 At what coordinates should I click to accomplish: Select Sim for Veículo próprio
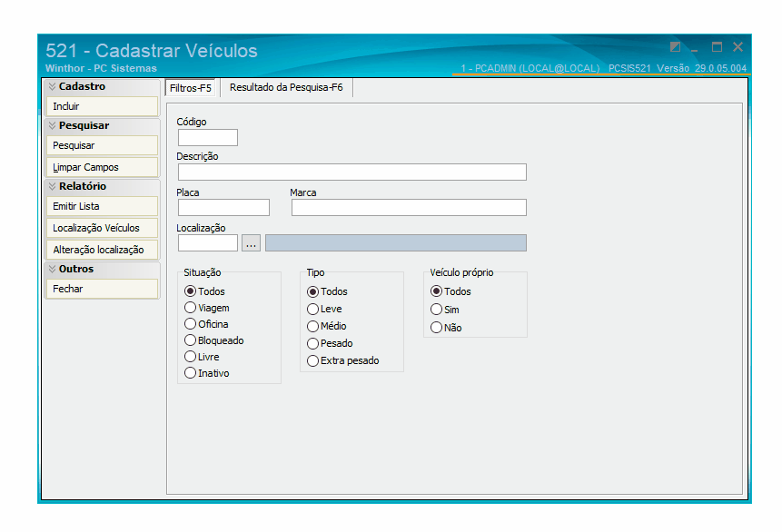click(445, 310)
